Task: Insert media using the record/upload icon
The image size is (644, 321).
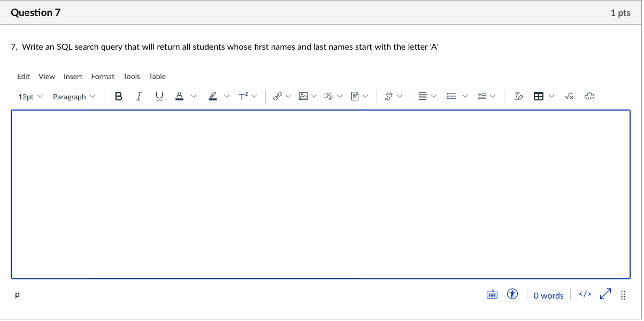Action: pos(328,97)
